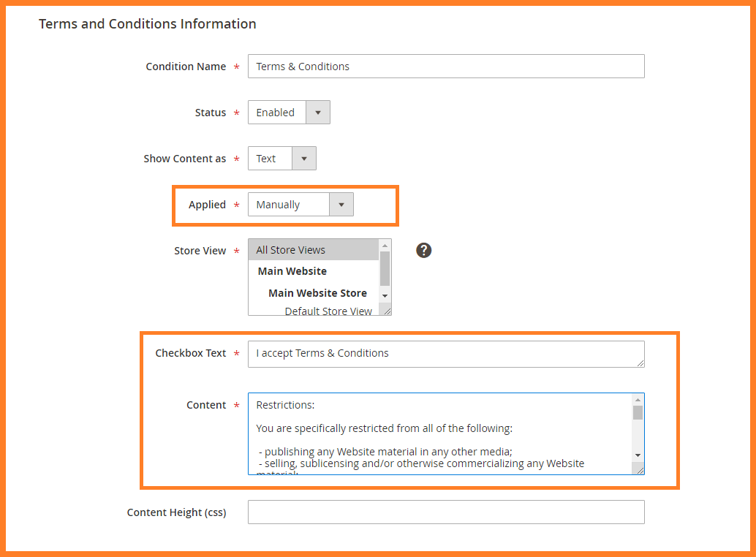
Task: Expand the Show Content as dropdown
Action: (x=281, y=159)
